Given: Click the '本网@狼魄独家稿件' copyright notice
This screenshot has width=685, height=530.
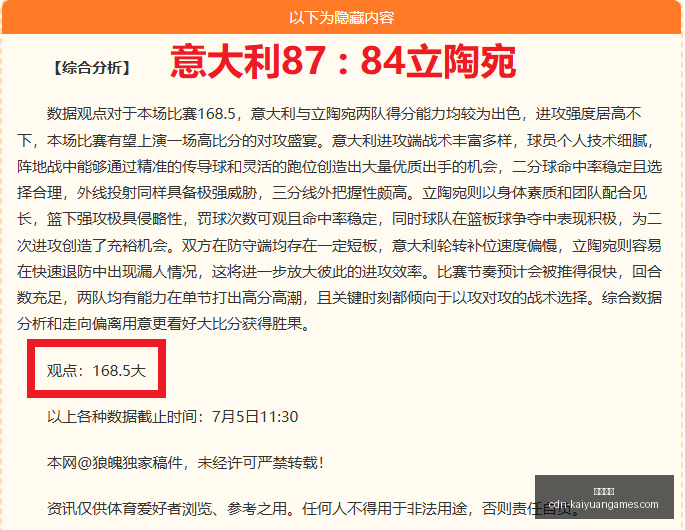Looking at the screenshot, I should point(186,463).
